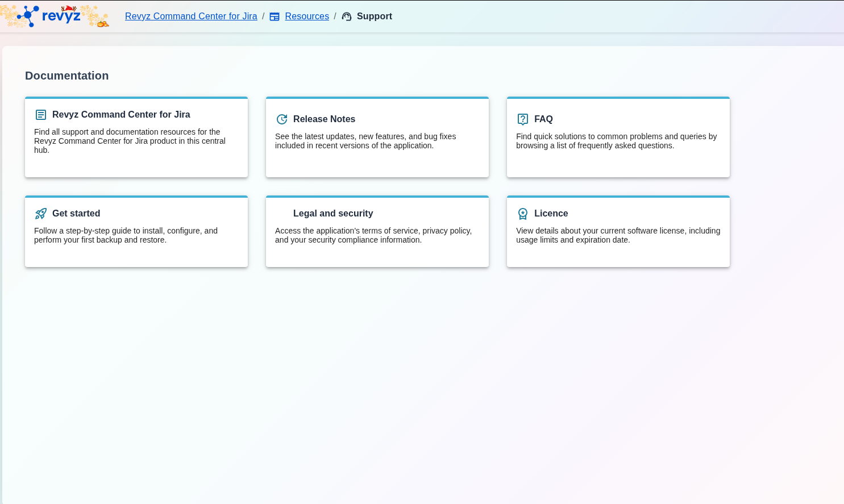Open the Release Notes card title
Screen dimensions: 844x504
[x=324, y=119]
